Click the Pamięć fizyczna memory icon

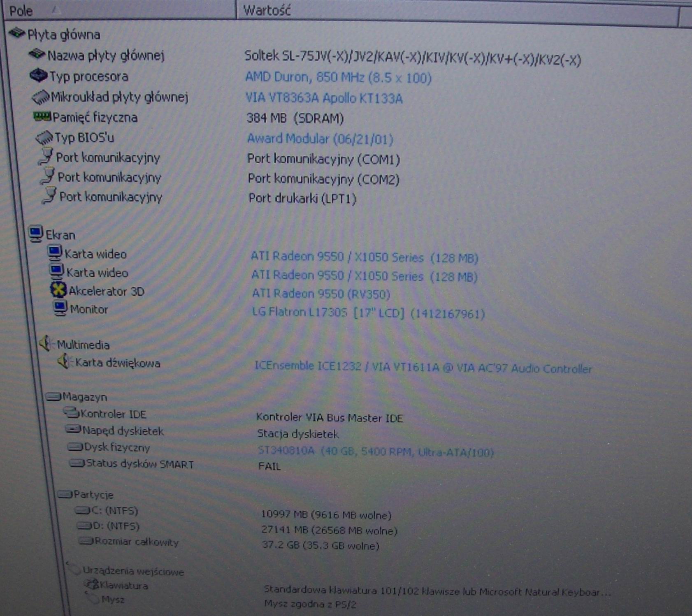(42, 117)
